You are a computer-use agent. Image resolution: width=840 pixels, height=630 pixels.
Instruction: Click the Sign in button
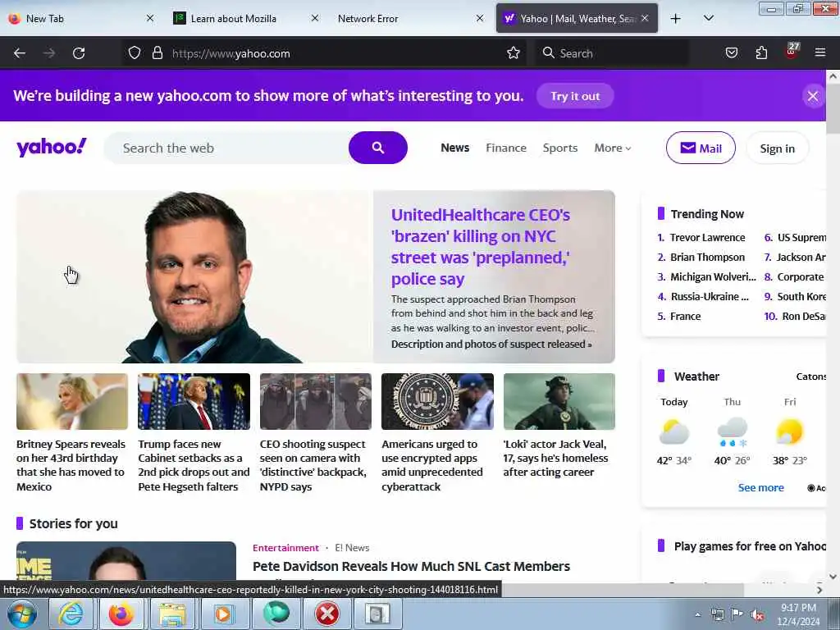tap(777, 148)
